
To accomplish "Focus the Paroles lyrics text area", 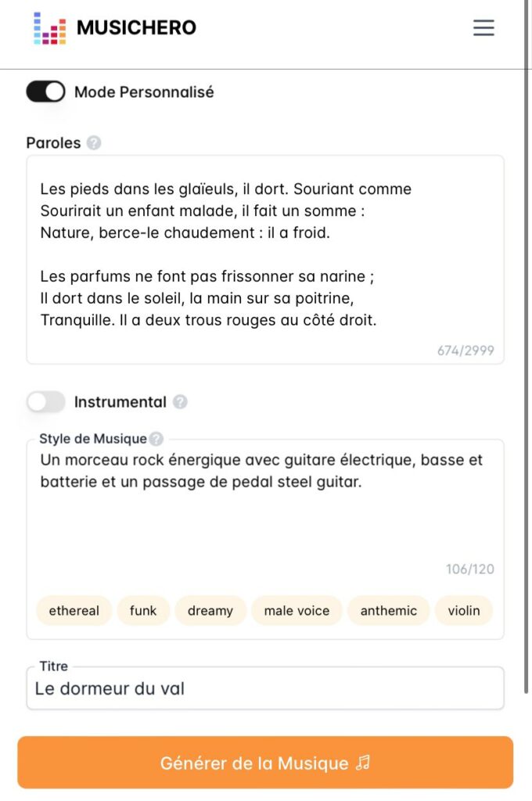I will click(265, 258).
